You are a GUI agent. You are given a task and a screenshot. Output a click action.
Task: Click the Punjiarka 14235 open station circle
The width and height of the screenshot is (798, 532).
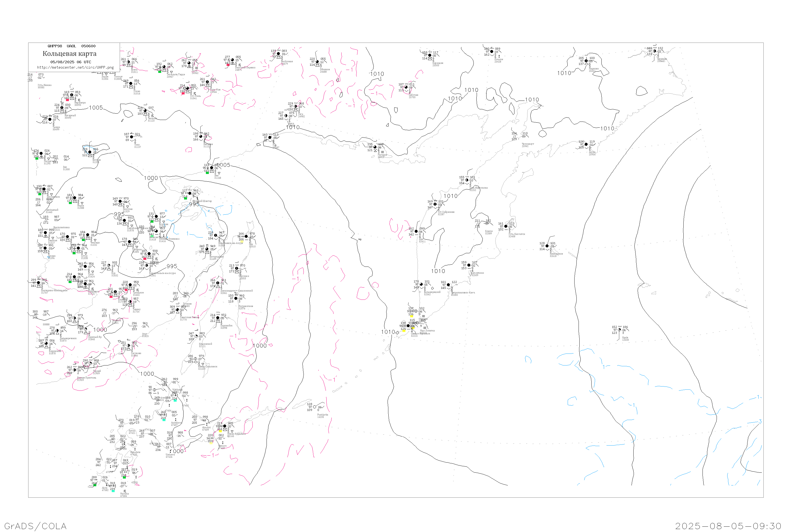(x=314, y=407)
